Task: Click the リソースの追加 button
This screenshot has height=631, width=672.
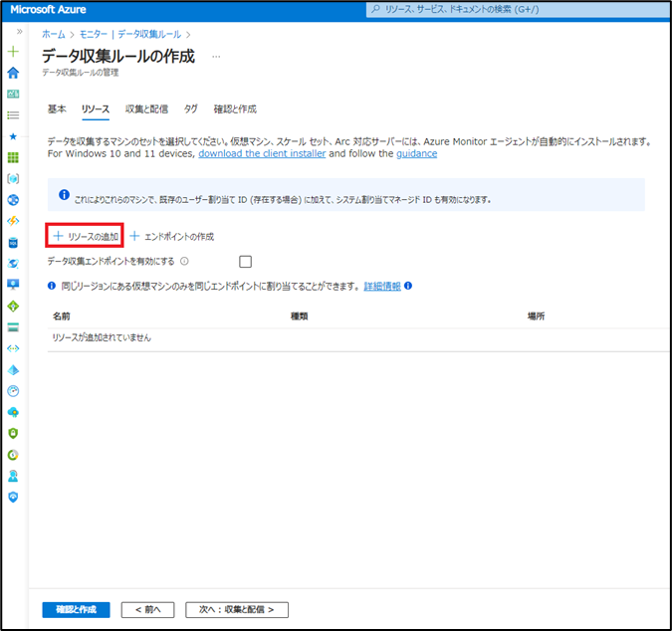Action: [85, 236]
